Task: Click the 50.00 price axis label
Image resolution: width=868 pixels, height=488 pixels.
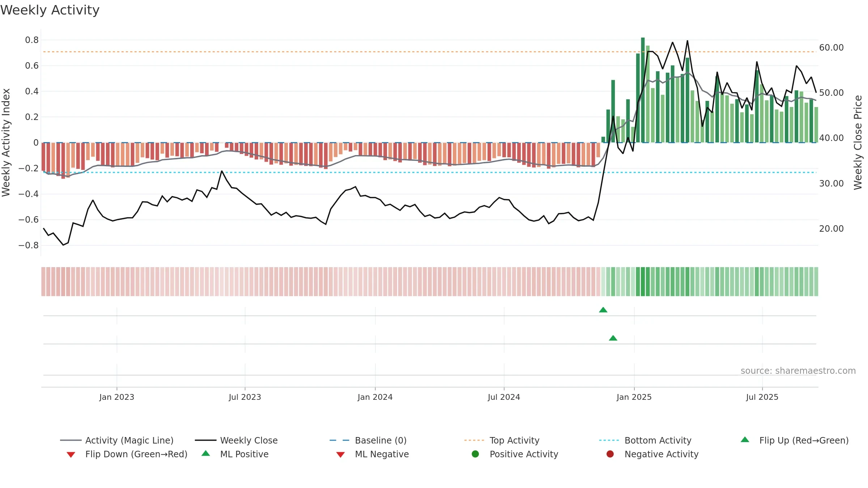Action: [x=831, y=93]
